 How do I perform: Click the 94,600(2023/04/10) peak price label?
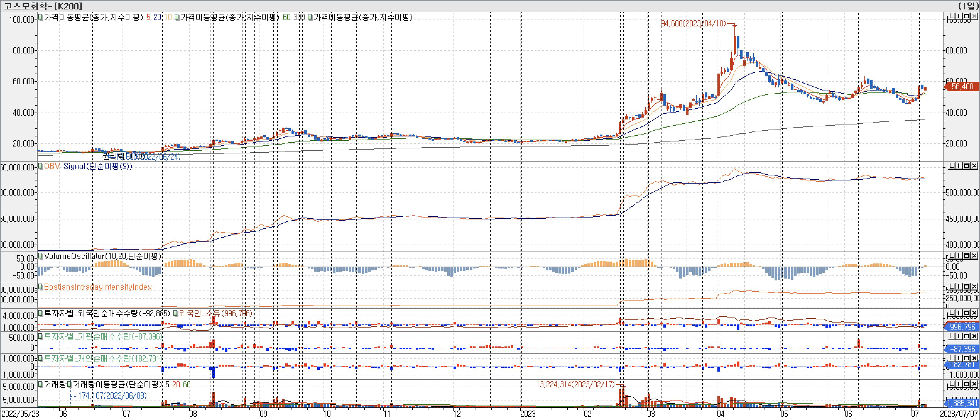point(693,24)
